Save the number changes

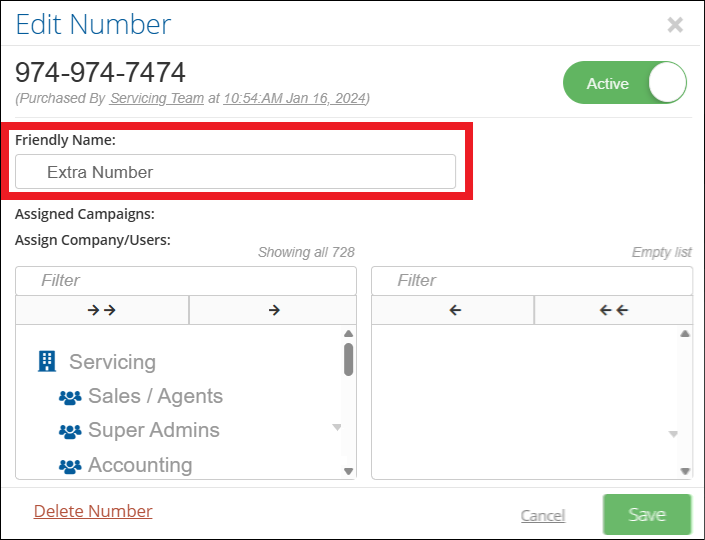pos(647,514)
